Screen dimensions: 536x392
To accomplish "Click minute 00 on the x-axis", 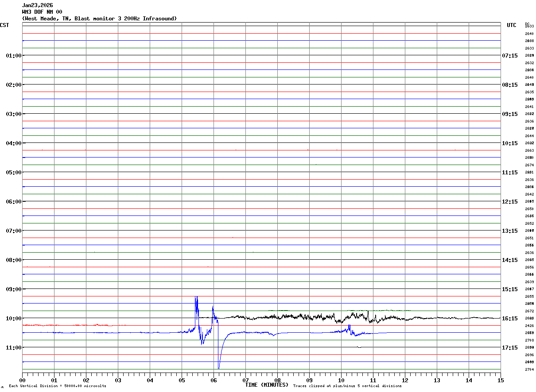I will [x=23, y=380].
